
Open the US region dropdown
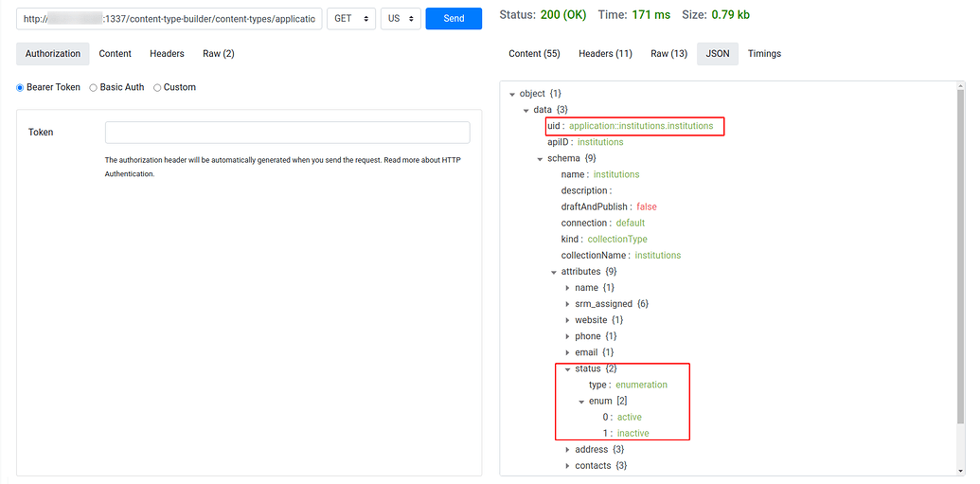click(401, 19)
